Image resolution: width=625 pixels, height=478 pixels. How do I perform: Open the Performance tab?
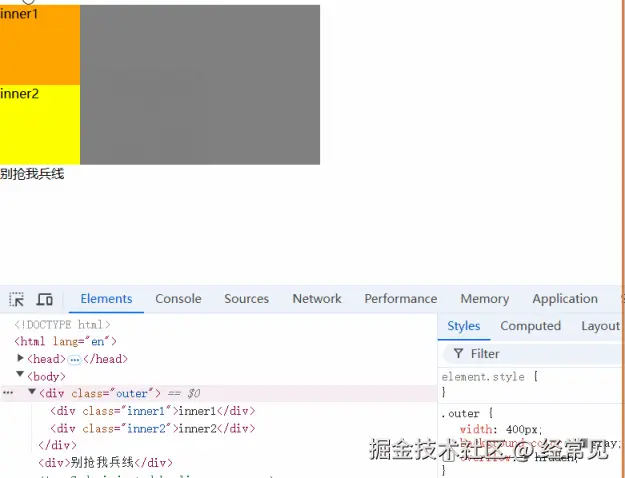(401, 299)
